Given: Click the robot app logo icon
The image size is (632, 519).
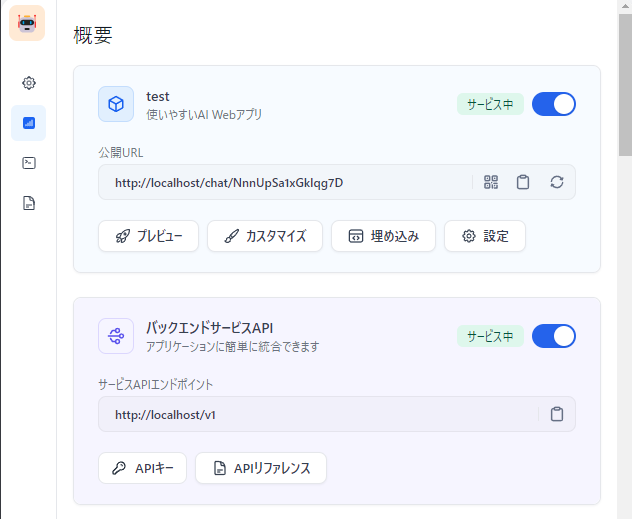Looking at the screenshot, I should (x=27, y=23).
